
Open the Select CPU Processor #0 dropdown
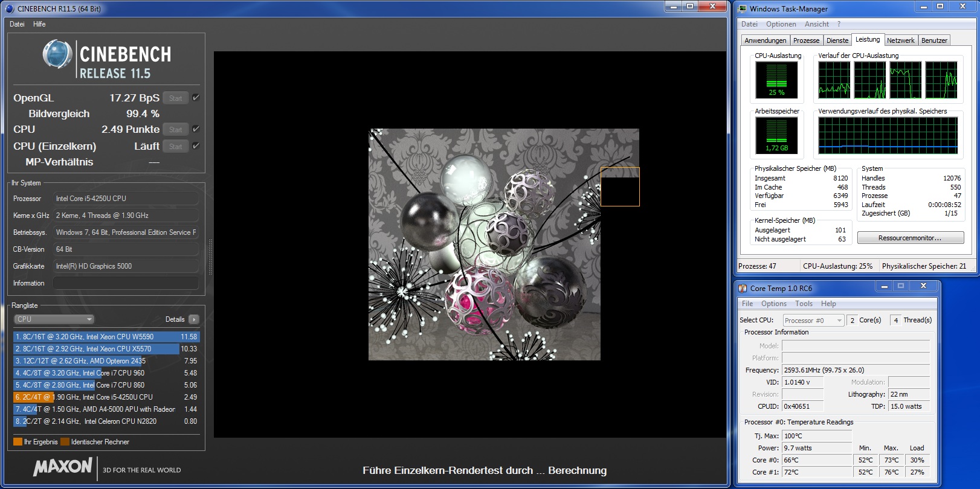click(813, 321)
